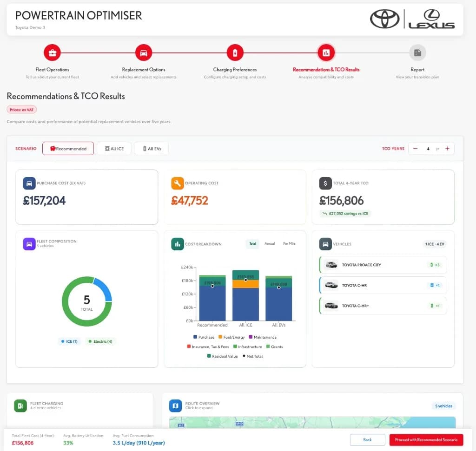Switch cost breakdown to Per Mile view
This screenshot has width=476, height=451.
coord(289,243)
